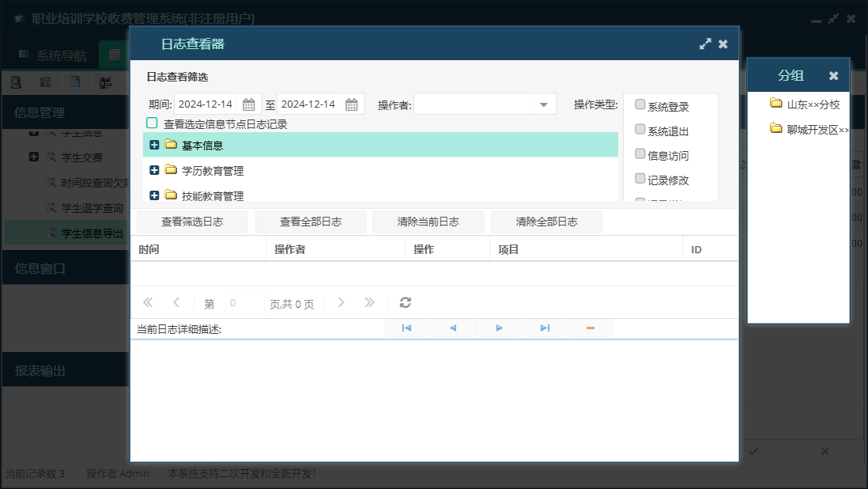The width and height of the screenshot is (868, 489).
Task: Open the 操作者 dropdown list
Action: (544, 104)
